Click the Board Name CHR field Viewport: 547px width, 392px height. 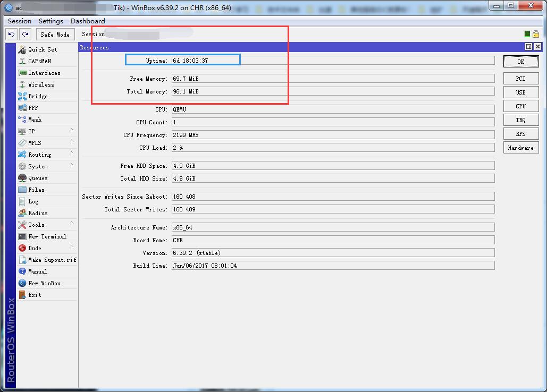click(333, 240)
